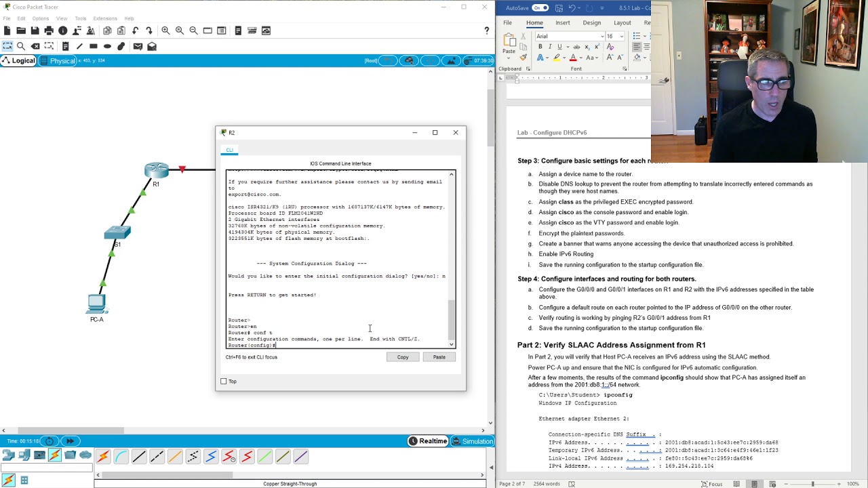The image size is (868, 488).
Task: Click Fast Forward Time button
Action: 70,441
